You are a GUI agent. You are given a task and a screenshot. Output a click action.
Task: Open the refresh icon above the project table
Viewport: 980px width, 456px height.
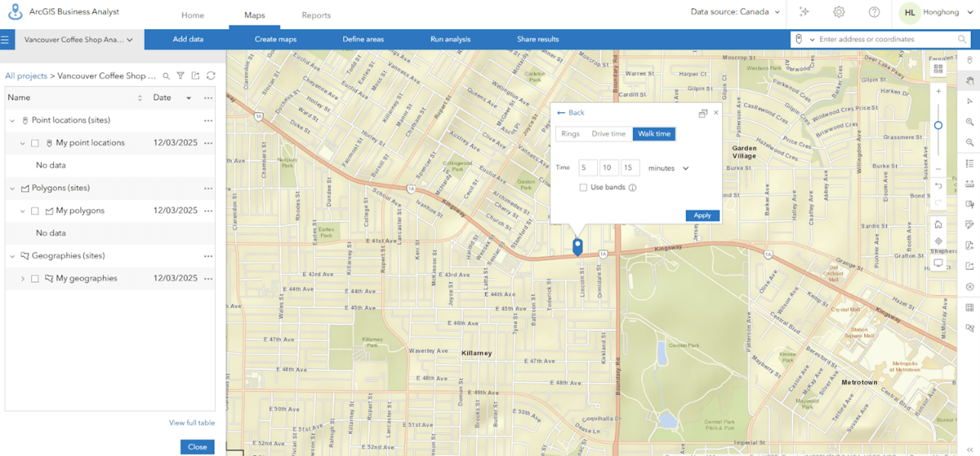click(210, 76)
